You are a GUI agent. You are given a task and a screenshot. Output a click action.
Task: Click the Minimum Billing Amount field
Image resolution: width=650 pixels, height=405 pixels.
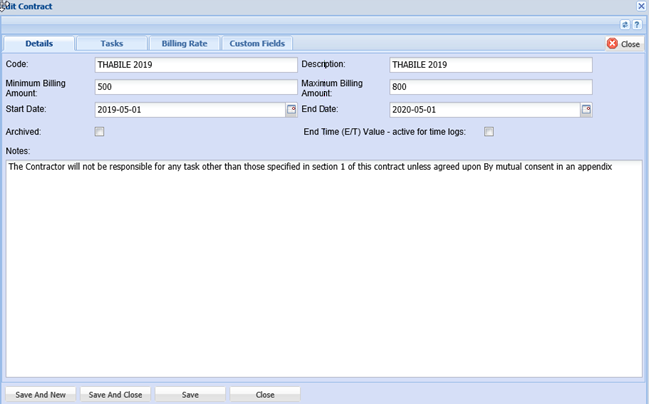(x=196, y=87)
